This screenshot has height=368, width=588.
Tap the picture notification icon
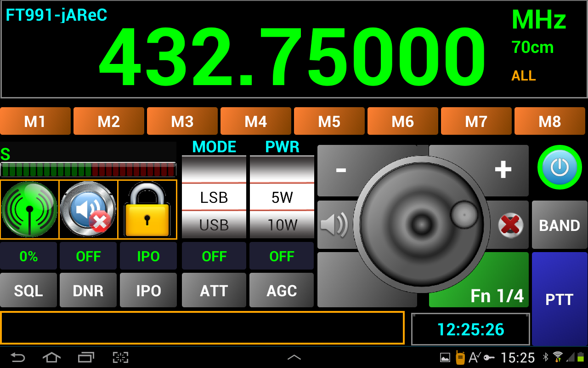(x=445, y=357)
